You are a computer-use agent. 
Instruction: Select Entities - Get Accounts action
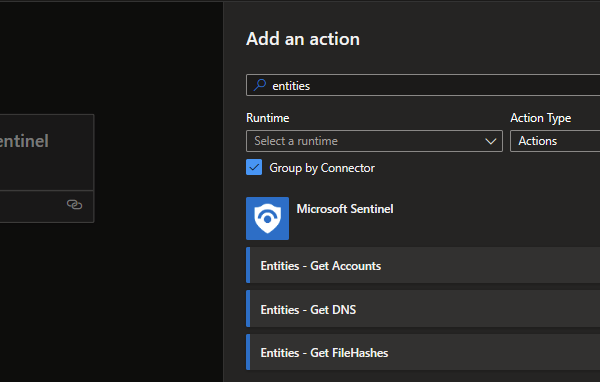pyautogui.click(x=423, y=265)
